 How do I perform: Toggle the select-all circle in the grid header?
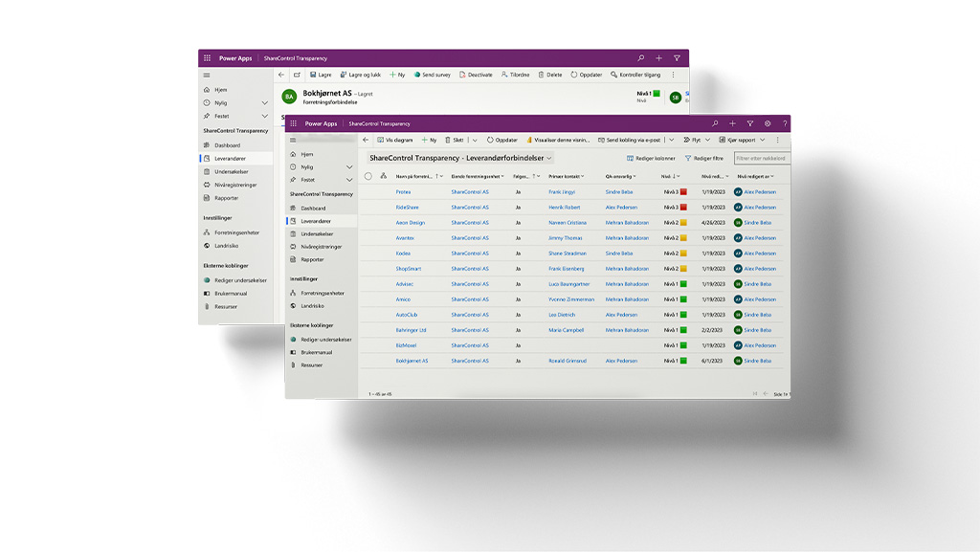pos(368,176)
